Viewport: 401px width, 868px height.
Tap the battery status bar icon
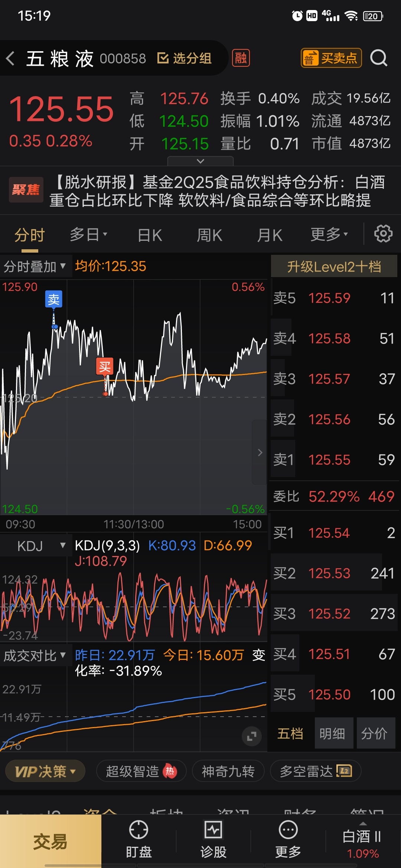[373, 16]
